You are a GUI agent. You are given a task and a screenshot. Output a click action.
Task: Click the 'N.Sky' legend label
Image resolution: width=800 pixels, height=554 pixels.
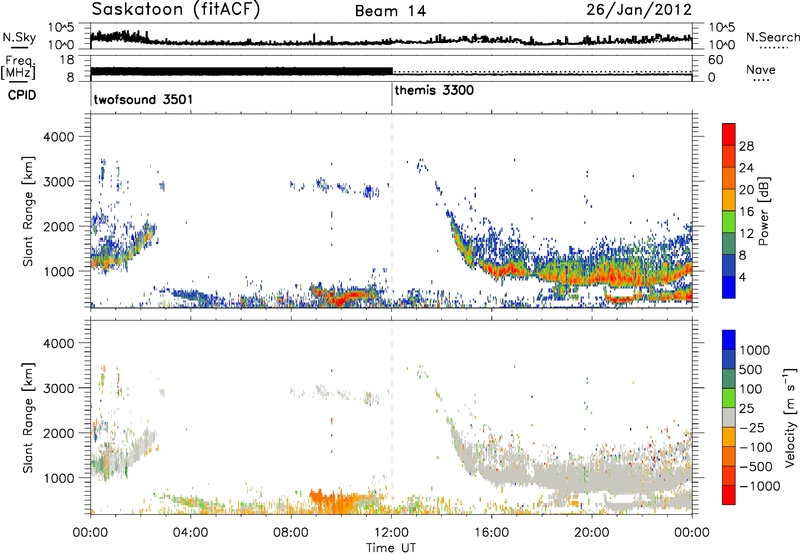(x=19, y=37)
